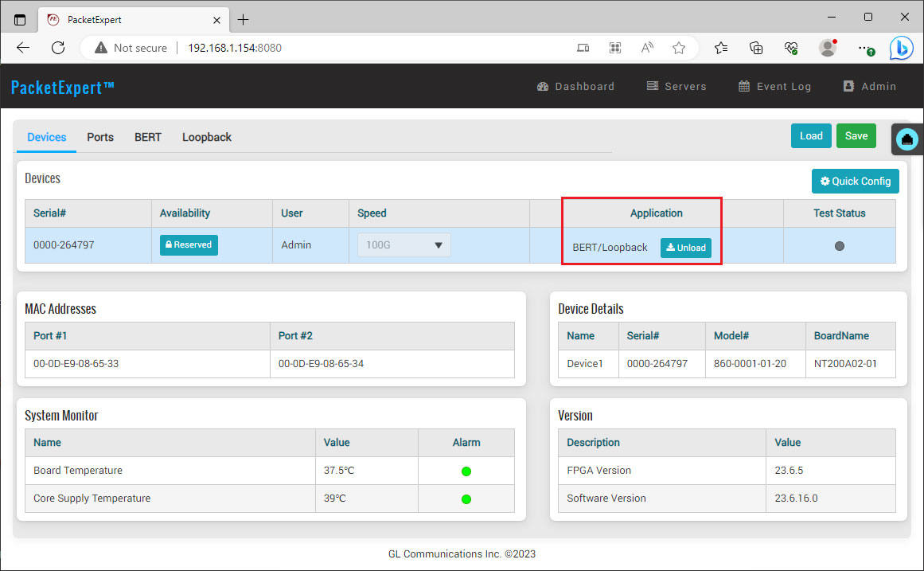Expand the 100G speed dropdown
Viewport: 924px width, 571px height.
click(x=404, y=244)
